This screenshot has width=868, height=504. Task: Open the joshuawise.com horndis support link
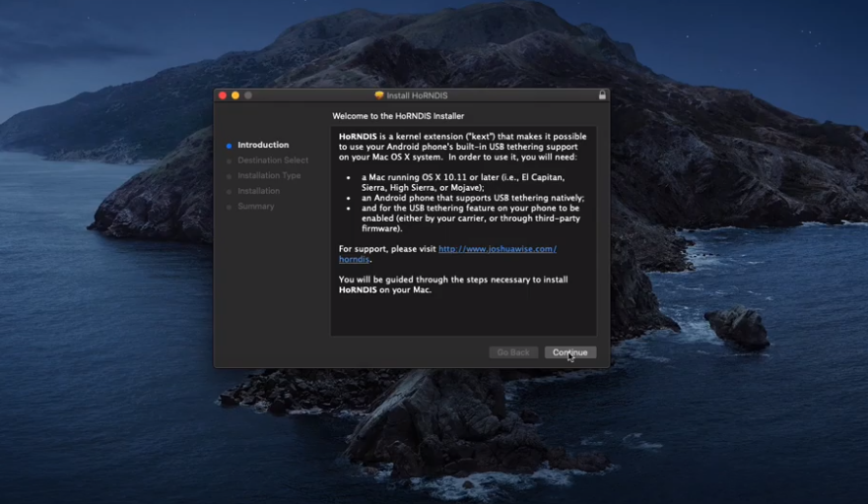tap(498, 249)
